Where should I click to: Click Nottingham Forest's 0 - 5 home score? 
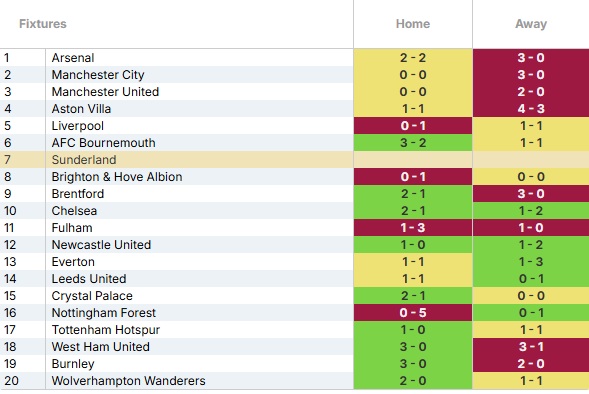click(x=413, y=313)
